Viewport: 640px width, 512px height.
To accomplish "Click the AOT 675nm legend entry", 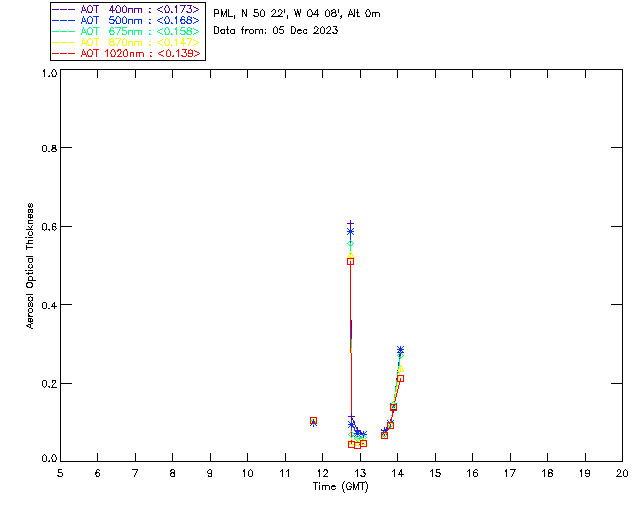I will click(126, 31).
